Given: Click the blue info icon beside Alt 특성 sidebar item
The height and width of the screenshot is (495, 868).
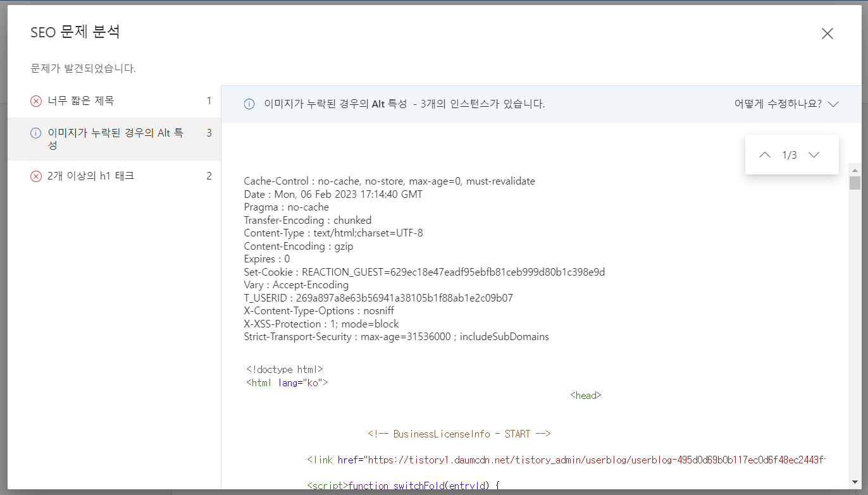Looking at the screenshot, I should coord(36,133).
